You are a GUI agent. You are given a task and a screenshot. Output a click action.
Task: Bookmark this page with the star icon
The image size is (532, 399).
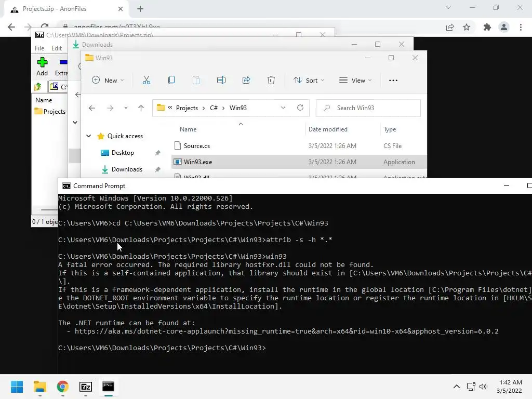coord(467,27)
